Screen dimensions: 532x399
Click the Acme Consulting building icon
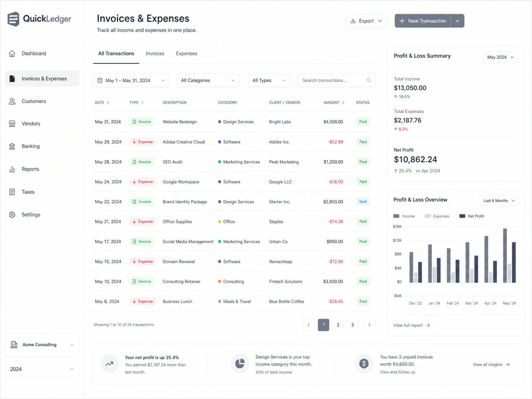pos(14,345)
